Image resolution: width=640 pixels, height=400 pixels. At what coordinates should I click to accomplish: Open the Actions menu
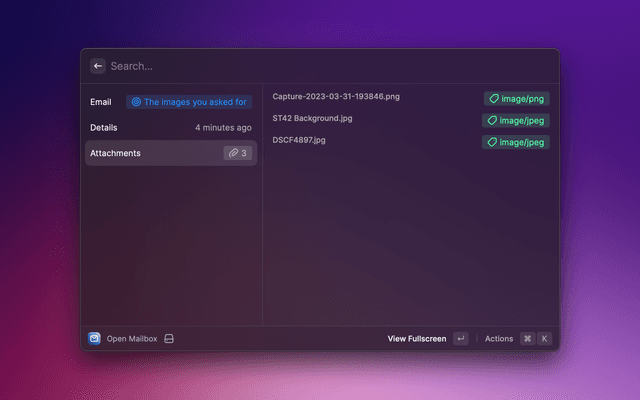pos(499,339)
